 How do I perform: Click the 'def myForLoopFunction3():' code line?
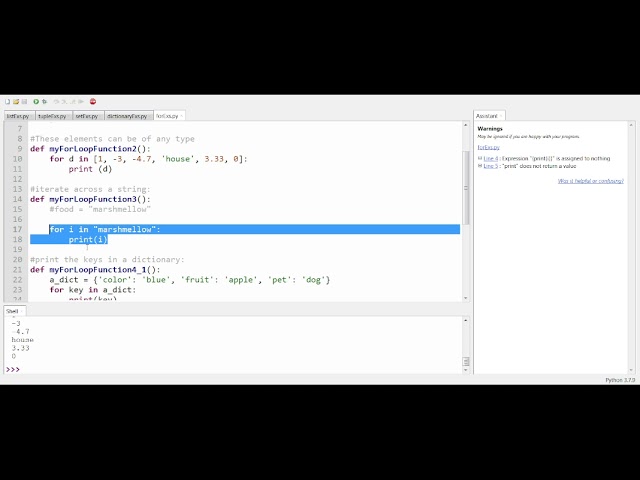(90, 199)
